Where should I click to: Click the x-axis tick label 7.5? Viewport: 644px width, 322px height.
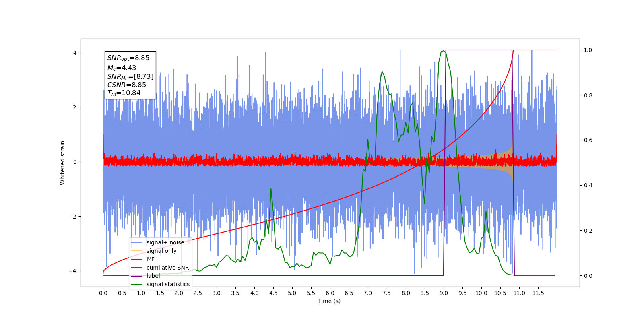(x=387, y=293)
